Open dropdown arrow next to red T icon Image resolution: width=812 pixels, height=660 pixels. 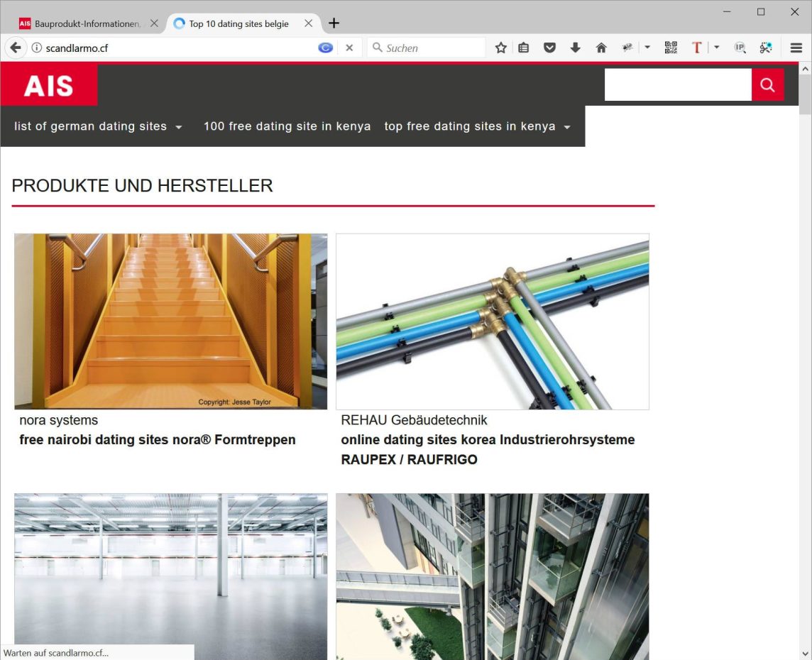(717, 48)
